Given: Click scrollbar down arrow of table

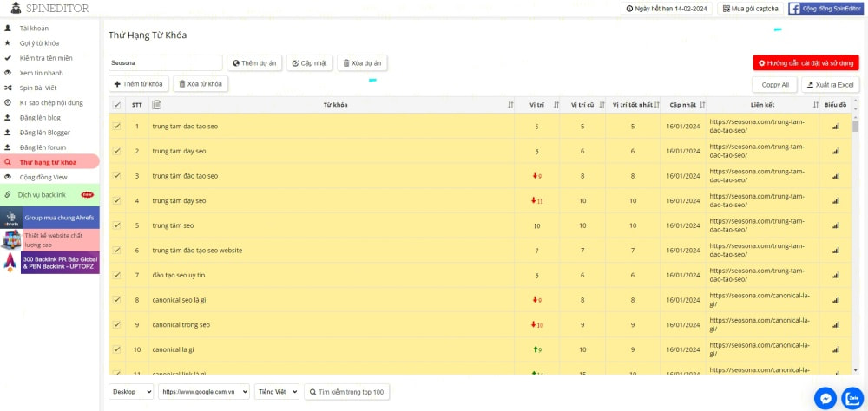Looking at the screenshot, I should tap(855, 369).
